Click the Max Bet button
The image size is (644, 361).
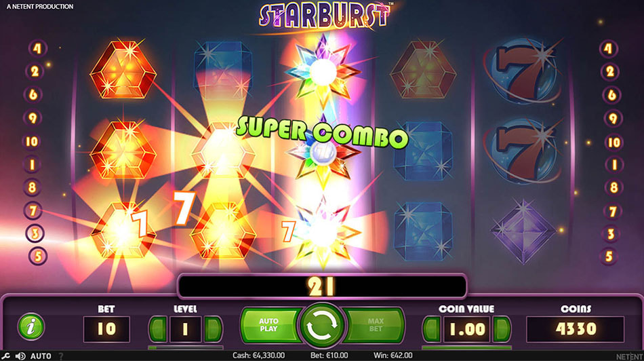[375, 325]
